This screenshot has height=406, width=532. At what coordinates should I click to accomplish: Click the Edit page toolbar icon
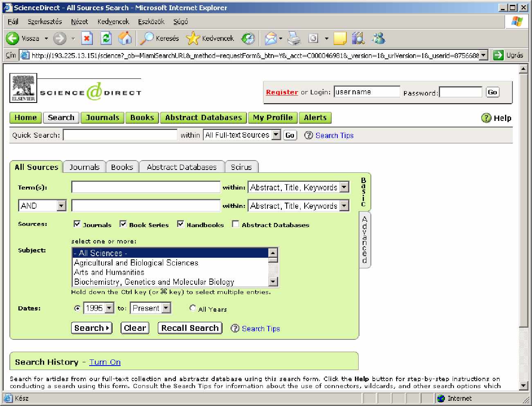click(x=313, y=38)
